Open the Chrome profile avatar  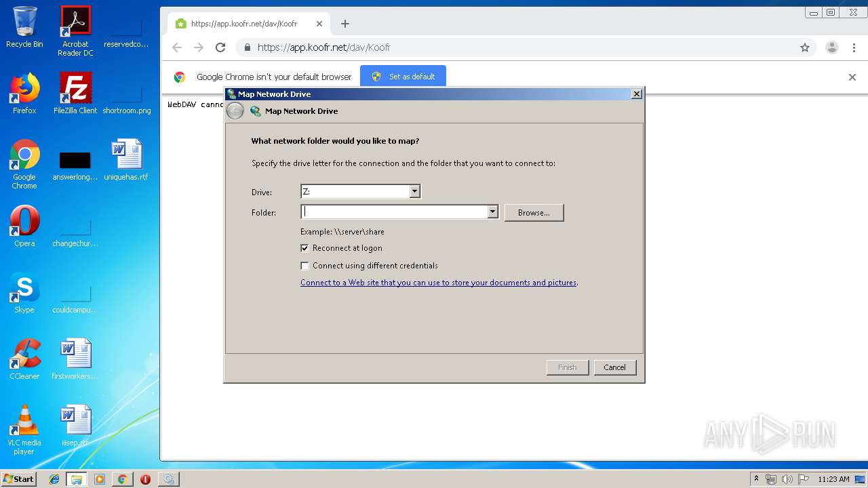831,47
